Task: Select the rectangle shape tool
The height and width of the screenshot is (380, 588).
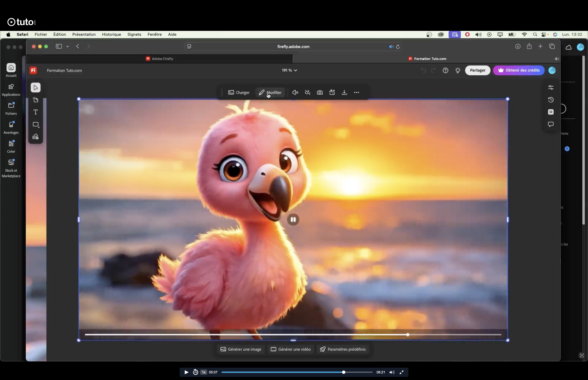Action: (x=36, y=125)
